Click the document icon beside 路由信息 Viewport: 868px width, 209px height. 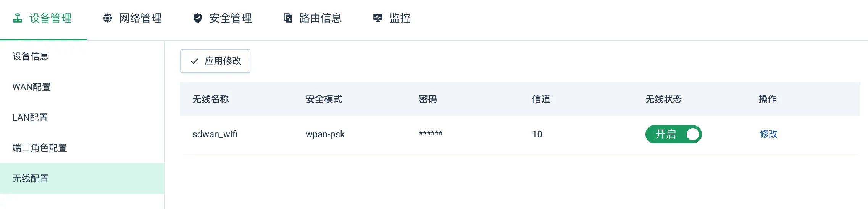(288, 18)
